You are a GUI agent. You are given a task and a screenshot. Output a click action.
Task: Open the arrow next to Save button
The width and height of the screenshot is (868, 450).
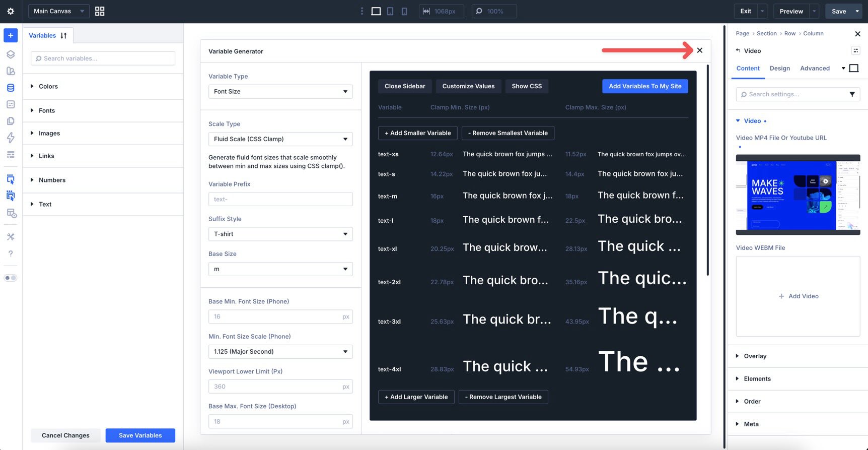[857, 11]
